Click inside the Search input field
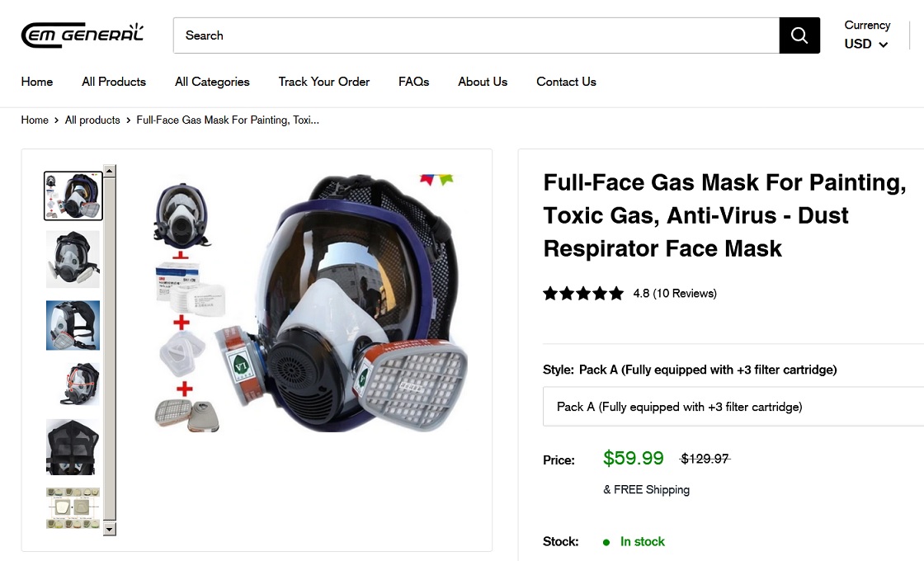The width and height of the screenshot is (924, 561). pyautogui.click(x=476, y=35)
